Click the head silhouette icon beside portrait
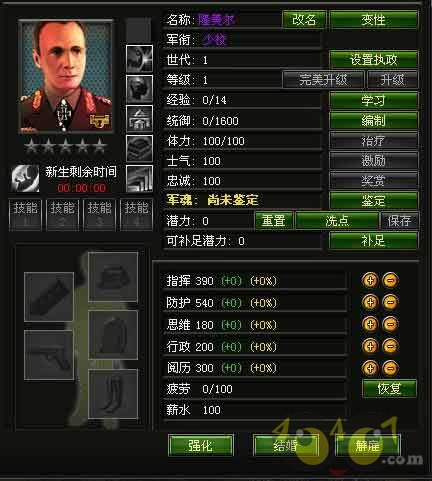Viewport: 432px width, 481px height. click(x=139, y=89)
